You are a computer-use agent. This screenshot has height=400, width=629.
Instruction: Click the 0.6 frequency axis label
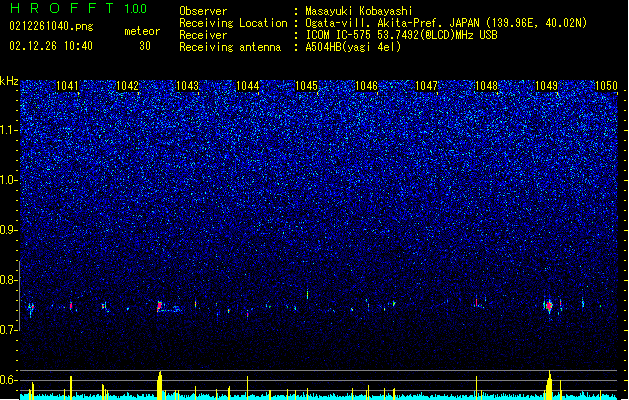point(8,380)
